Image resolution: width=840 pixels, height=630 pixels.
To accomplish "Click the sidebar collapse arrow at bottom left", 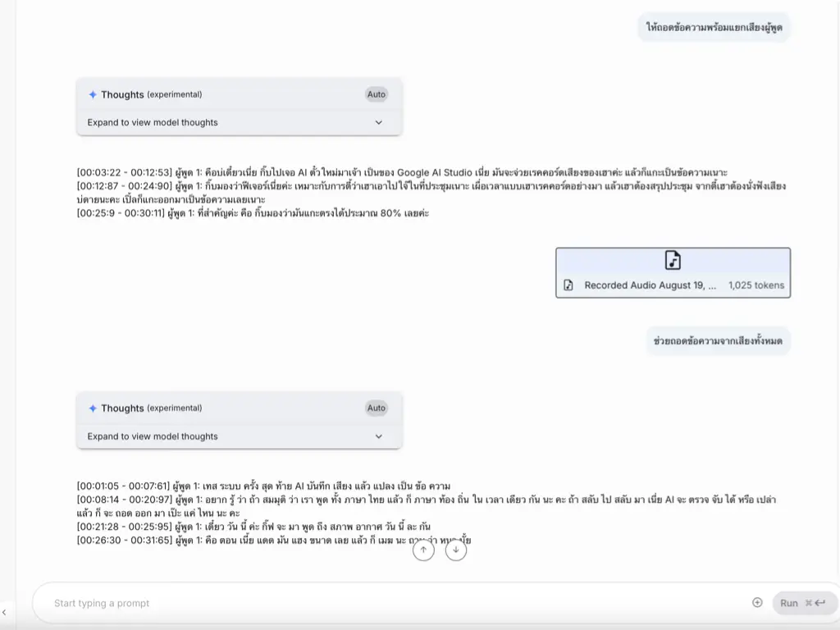I will 4,612.
